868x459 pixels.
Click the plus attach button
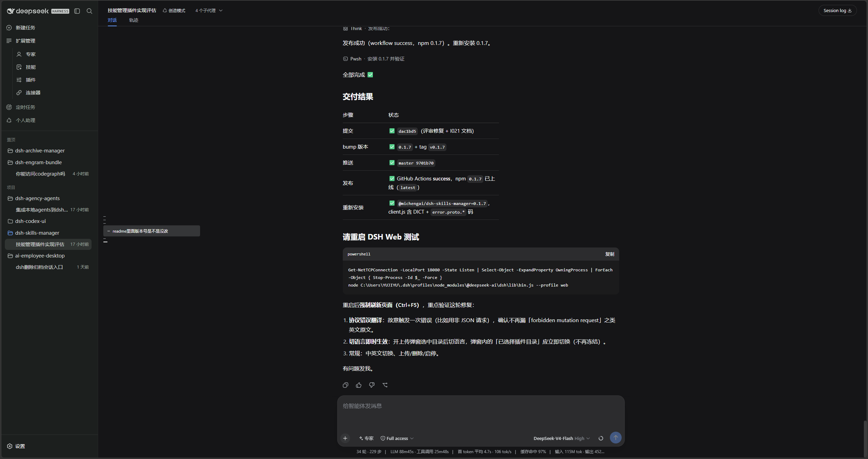coord(345,438)
